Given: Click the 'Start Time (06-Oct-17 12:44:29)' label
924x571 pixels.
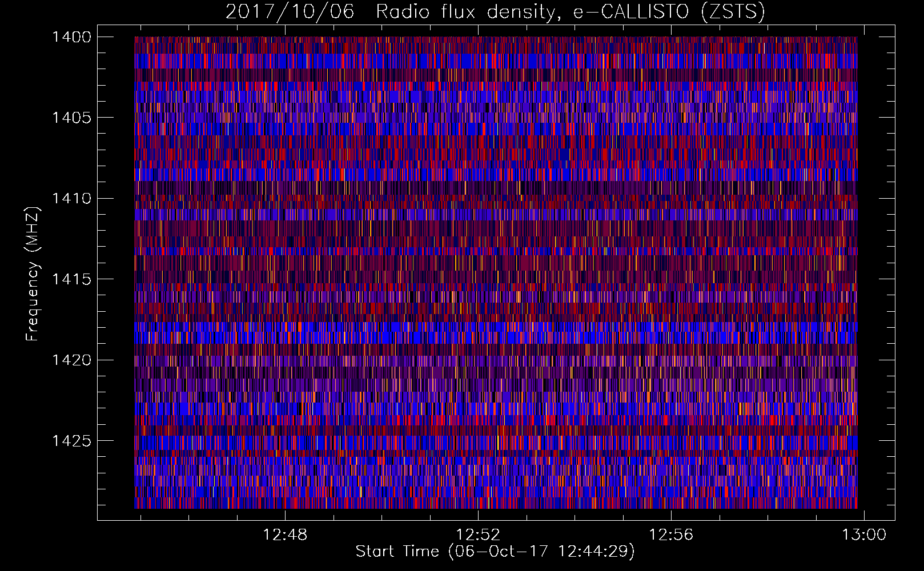Looking at the screenshot, I should click(495, 552).
